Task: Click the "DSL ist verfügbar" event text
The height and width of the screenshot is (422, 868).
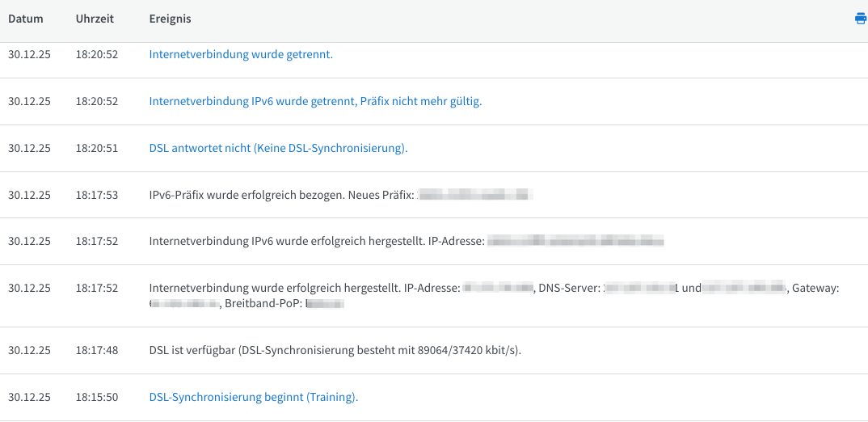Action: coord(335,351)
